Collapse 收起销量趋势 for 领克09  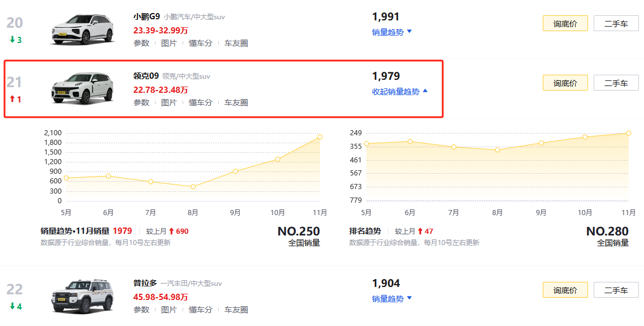coord(400,91)
